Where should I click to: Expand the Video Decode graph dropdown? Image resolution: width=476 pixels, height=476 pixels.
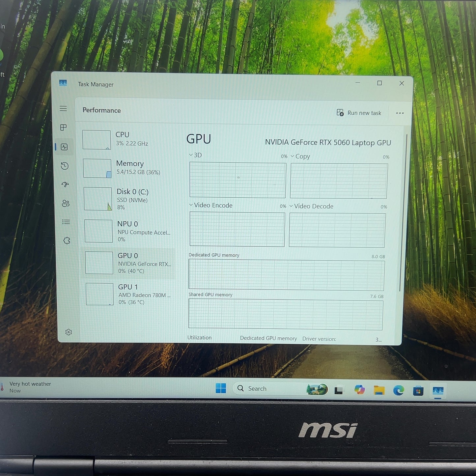(291, 206)
